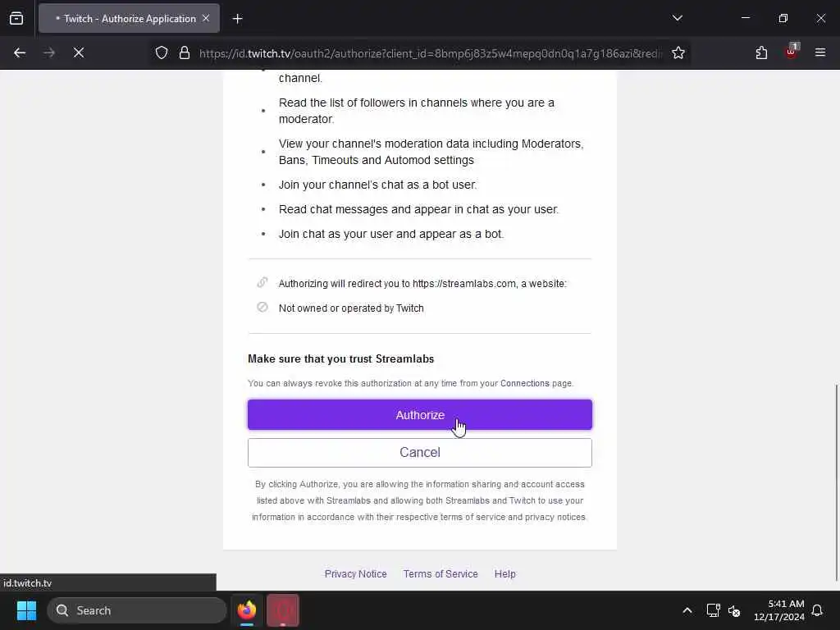
Task: Open the browser extensions puzzle icon
Action: point(761,52)
